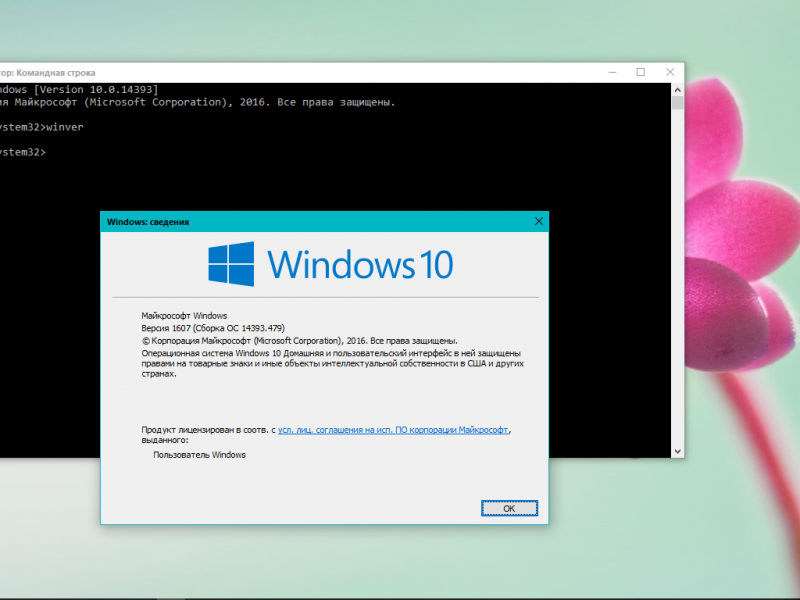This screenshot has height=600, width=800.
Task: Click the "Version 10.0.14393" line in Command Prompt
Action: click(x=79, y=90)
